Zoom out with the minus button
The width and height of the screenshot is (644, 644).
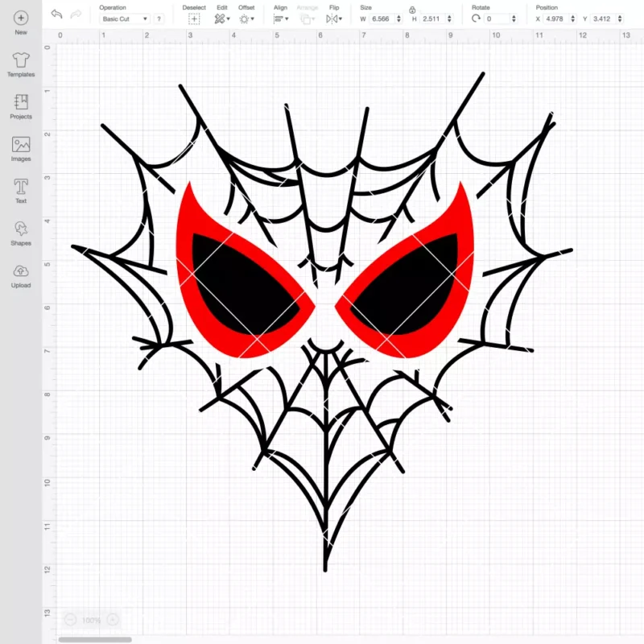[70, 620]
